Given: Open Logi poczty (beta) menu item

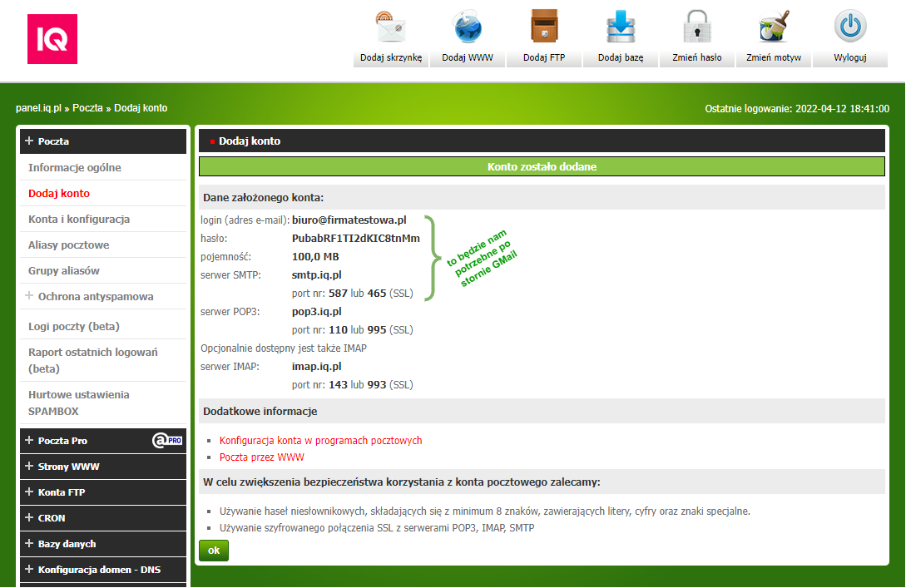Looking at the screenshot, I should [74, 326].
